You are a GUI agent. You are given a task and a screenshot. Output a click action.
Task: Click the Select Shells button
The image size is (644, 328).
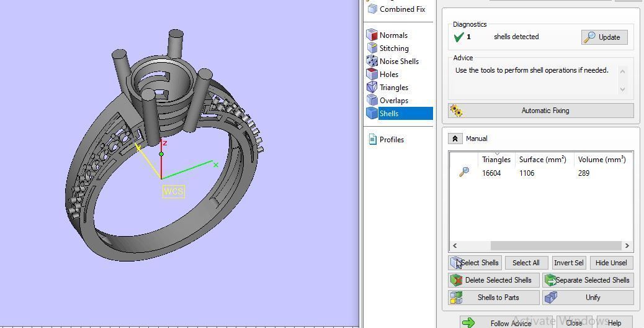pyautogui.click(x=475, y=263)
